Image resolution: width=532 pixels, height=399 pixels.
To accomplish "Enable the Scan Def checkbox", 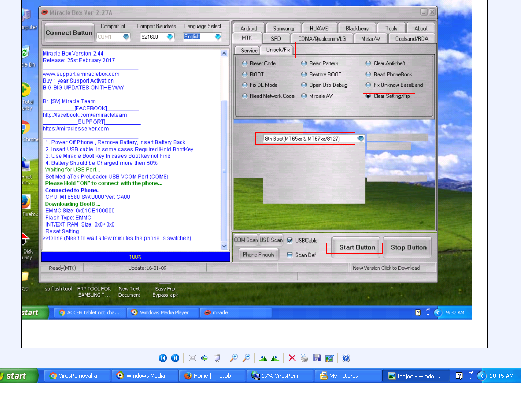I will (x=290, y=255).
